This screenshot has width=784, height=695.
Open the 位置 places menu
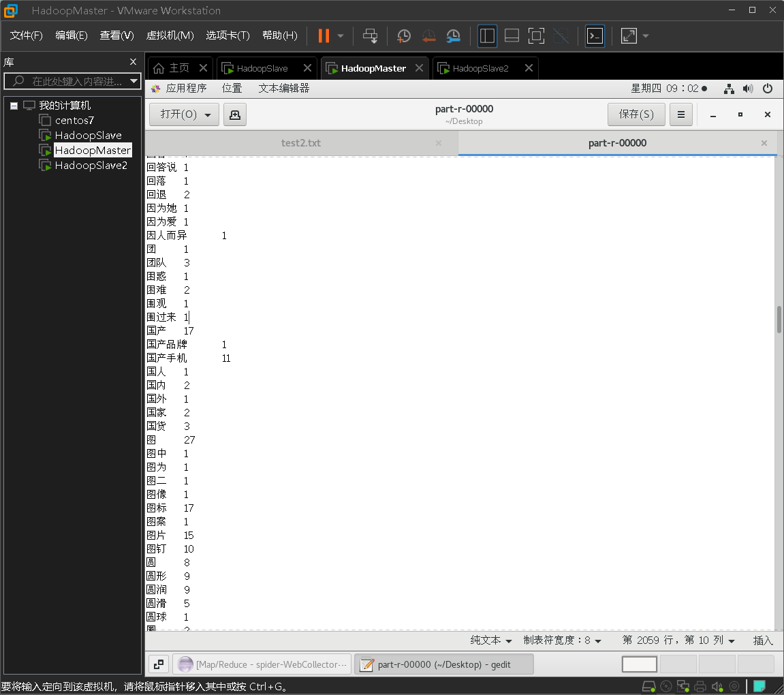pyautogui.click(x=232, y=89)
